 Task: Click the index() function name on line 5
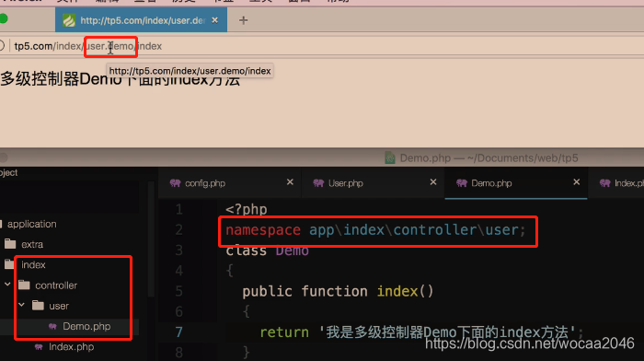pyautogui.click(x=397, y=292)
